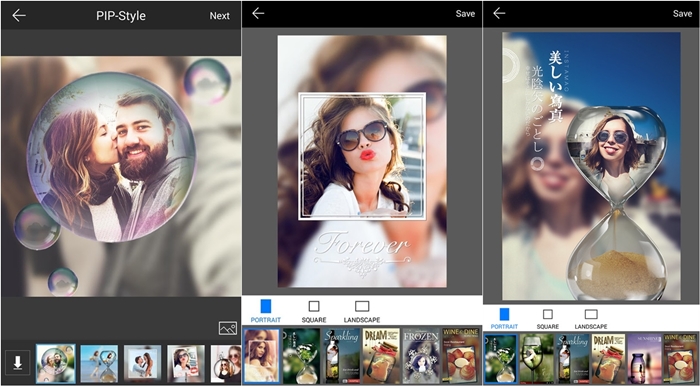The width and height of the screenshot is (700, 386).
Task: Choose the green hourglass template in Forever editor
Action: [301, 356]
